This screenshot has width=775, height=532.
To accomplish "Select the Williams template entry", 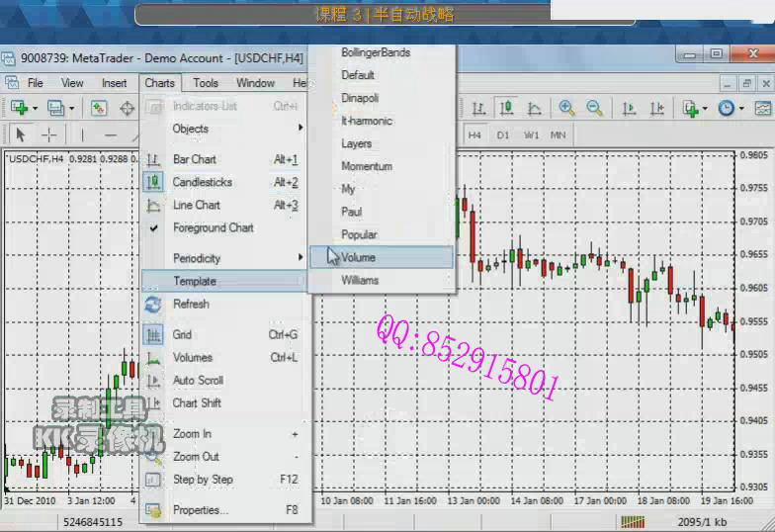I will coord(360,280).
